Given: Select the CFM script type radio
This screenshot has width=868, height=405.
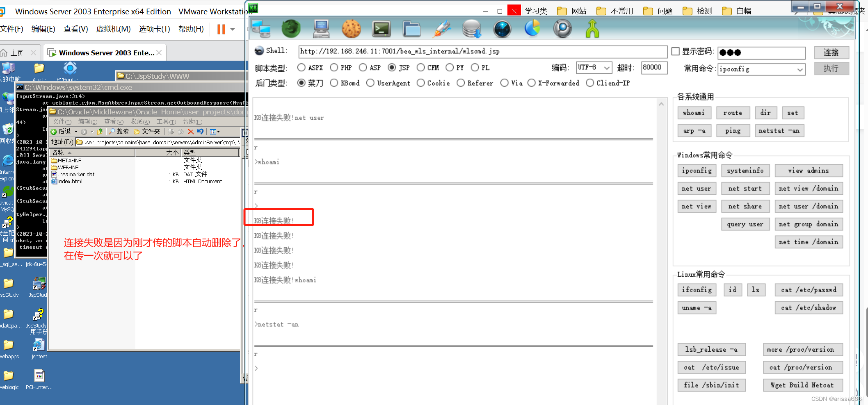Looking at the screenshot, I should pos(420,68).
